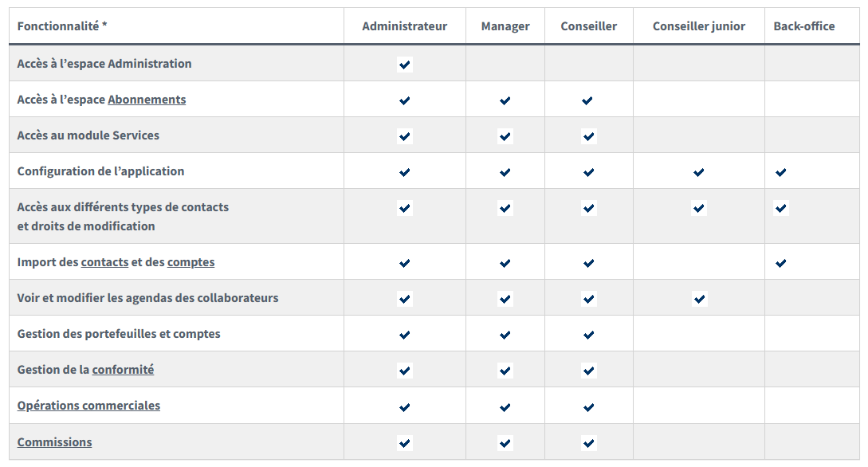Open the contacts link in Import row

click(104, 262)
